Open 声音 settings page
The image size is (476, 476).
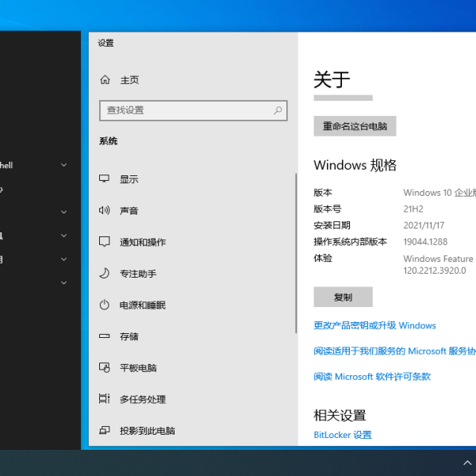pos(129,210)
